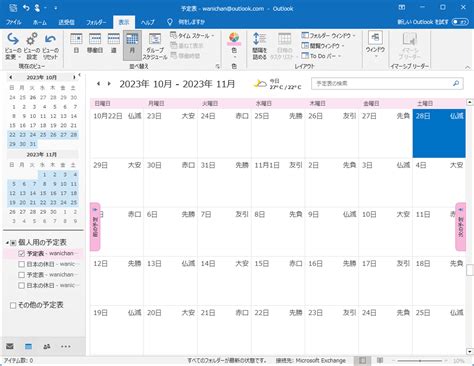This screenshot has height=366, width=474.
Task: Open Schedule View (グループスケジュール) icon
Action: click(155, 46)
